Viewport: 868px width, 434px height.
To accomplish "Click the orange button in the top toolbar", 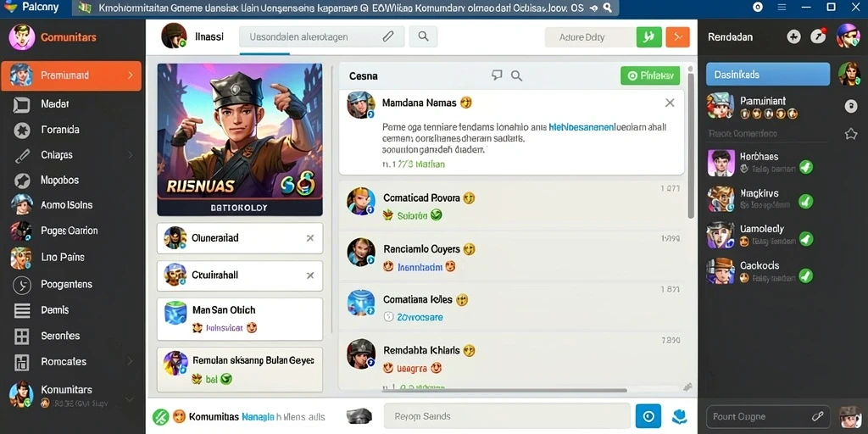I will click(677, 37).
